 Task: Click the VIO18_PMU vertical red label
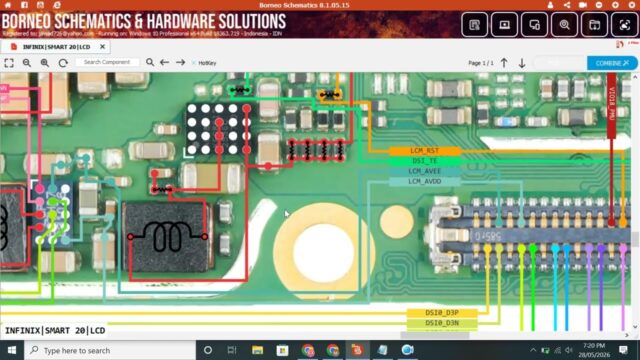611,106
